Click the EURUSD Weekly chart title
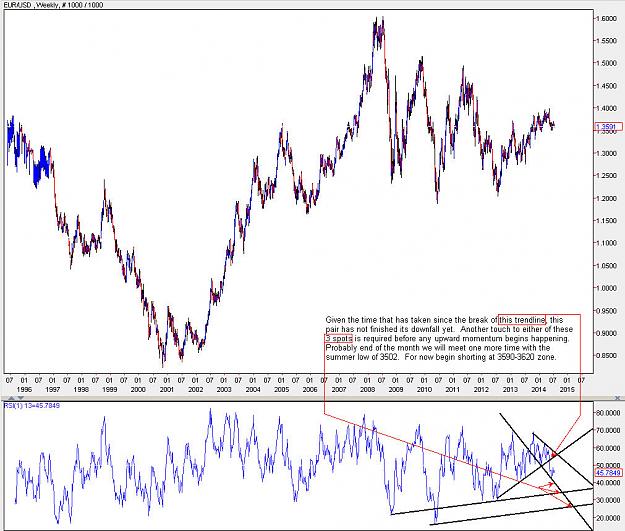This screenshot has width=625, height=531. pos(53,5)
